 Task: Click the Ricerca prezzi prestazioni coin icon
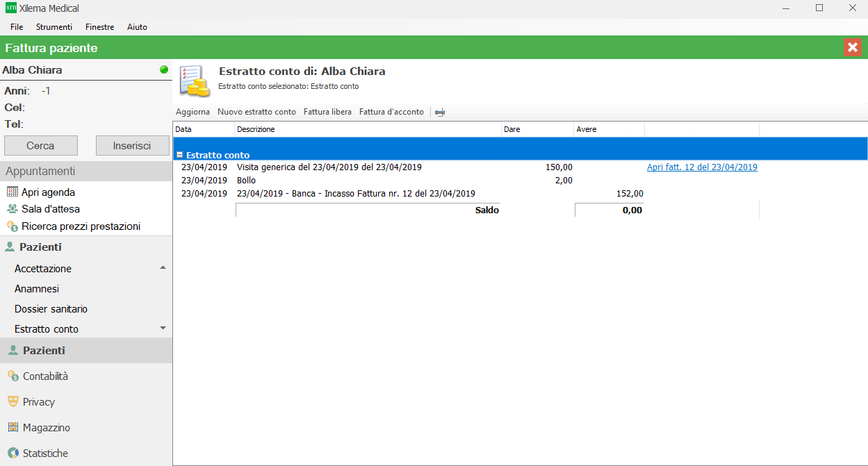pyautogui.click(x=13, y=226)
